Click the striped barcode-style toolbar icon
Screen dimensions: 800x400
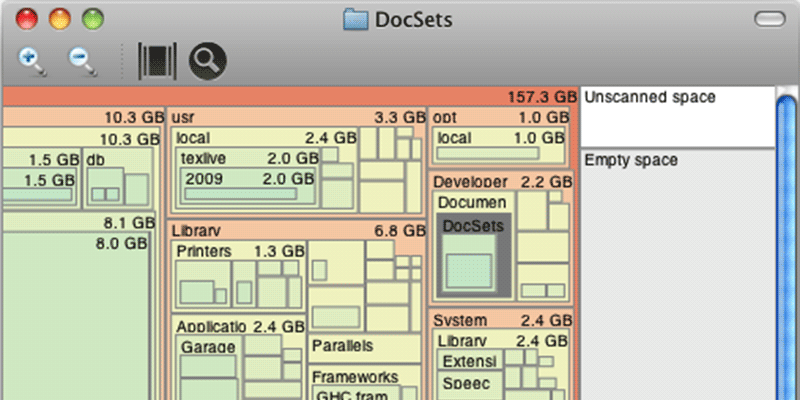click(157, 61)
